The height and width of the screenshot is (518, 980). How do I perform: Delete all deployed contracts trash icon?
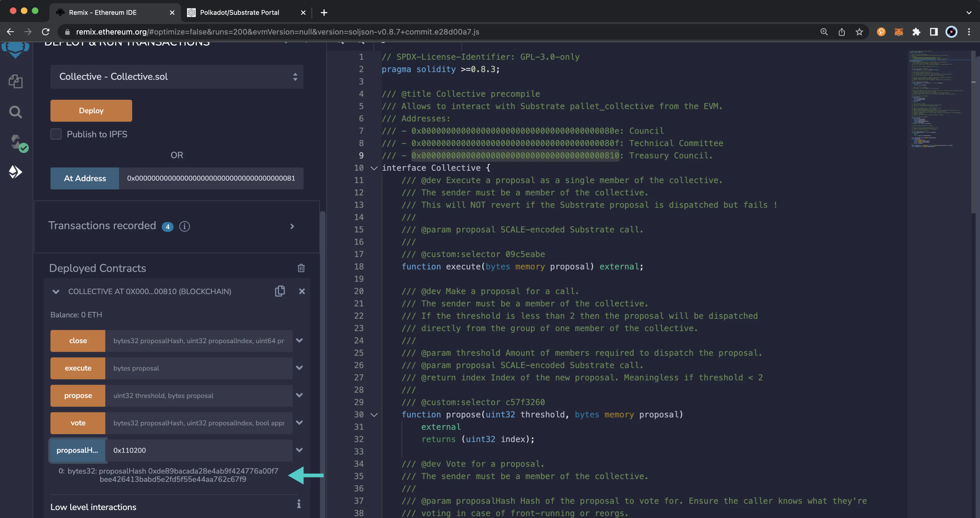301,268
